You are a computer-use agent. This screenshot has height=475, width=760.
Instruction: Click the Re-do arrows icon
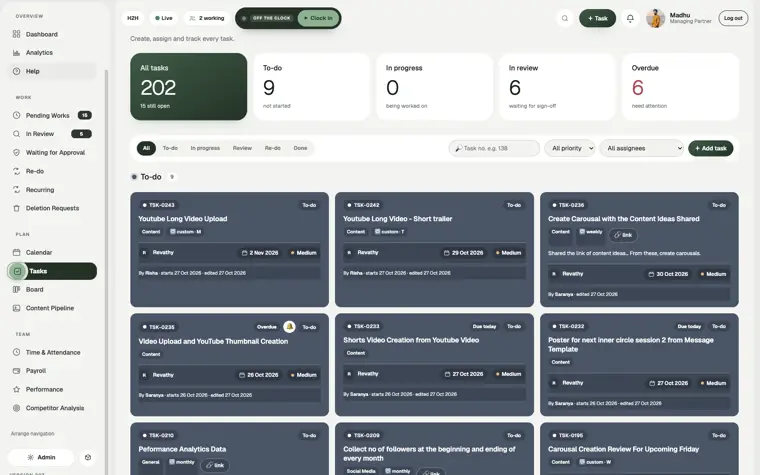pyautogui.click(x=16, y=171)
